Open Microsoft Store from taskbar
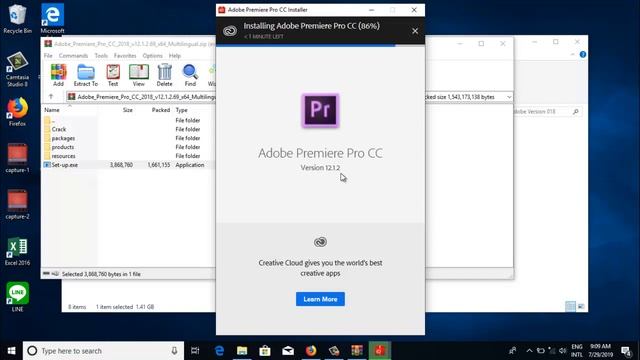640x360 pixels. click(265, 351)
